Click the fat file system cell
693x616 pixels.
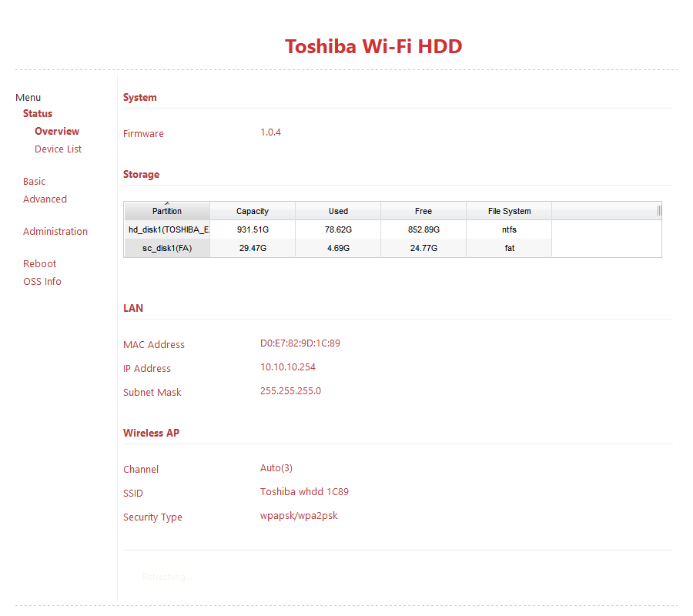pos(510,249)
